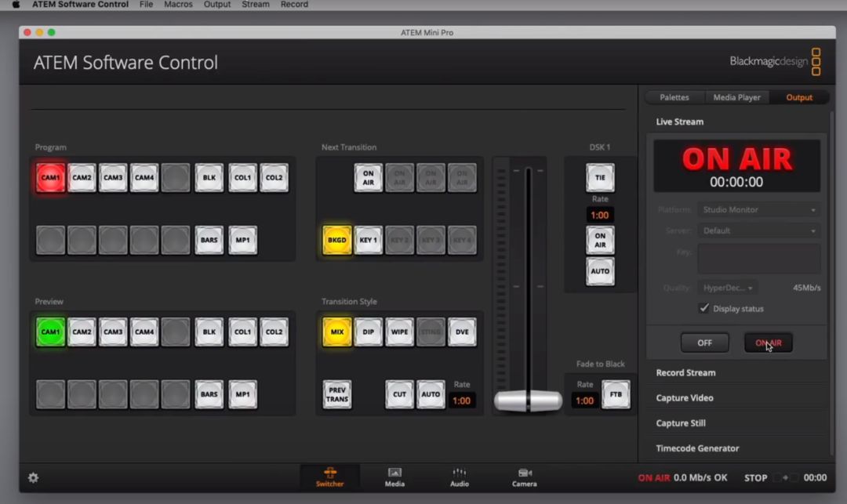847x504 pixels.
Task: Click the transition fader handle
Action: click(528, 401)
